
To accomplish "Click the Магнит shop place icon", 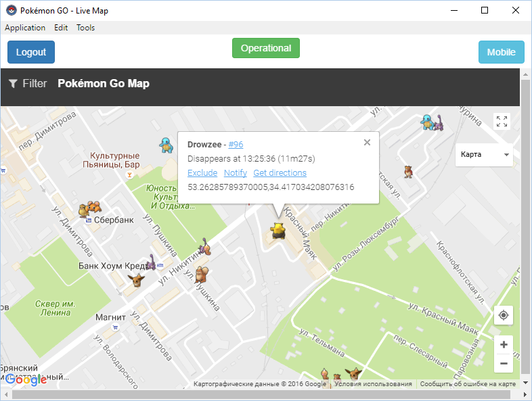I will click(x=115, y=327).
